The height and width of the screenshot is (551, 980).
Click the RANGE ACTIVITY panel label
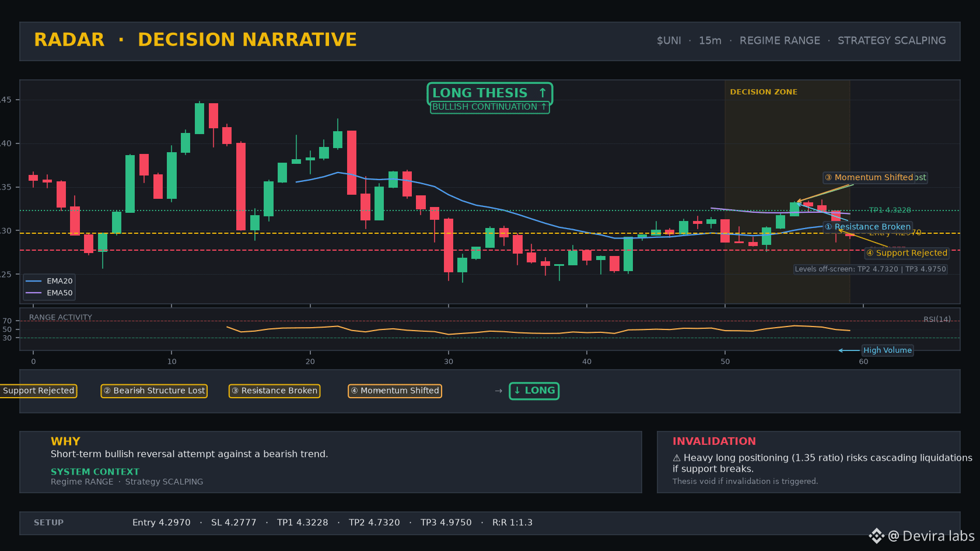tap(61, 318)
